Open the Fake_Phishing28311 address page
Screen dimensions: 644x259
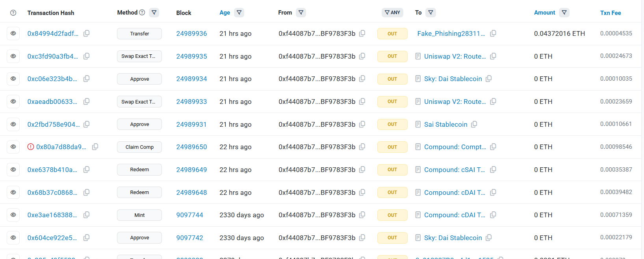click(x=451, y=33)
